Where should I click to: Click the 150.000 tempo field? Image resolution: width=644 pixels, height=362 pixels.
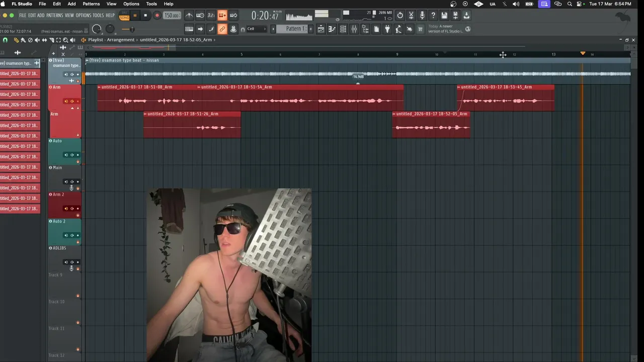click(x=172, y=16)
